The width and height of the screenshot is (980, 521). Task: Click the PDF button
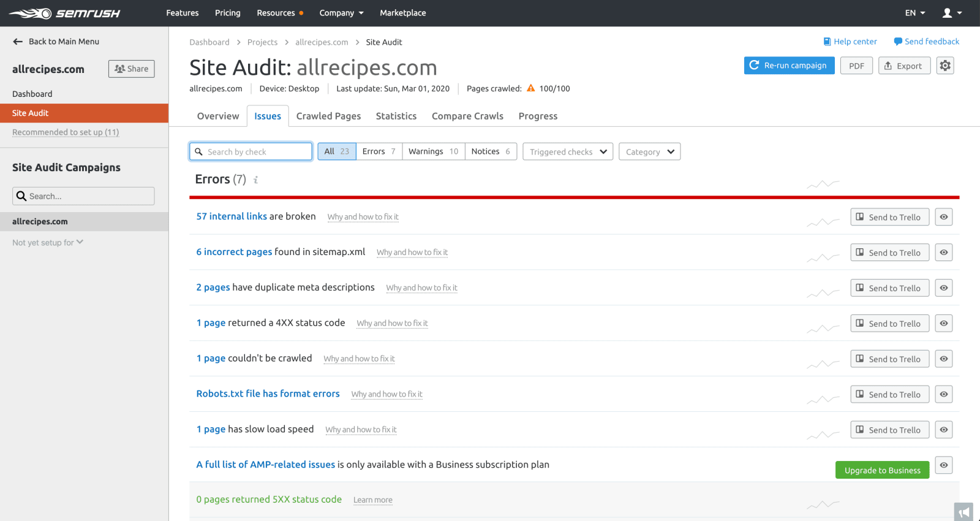(856, 66)
